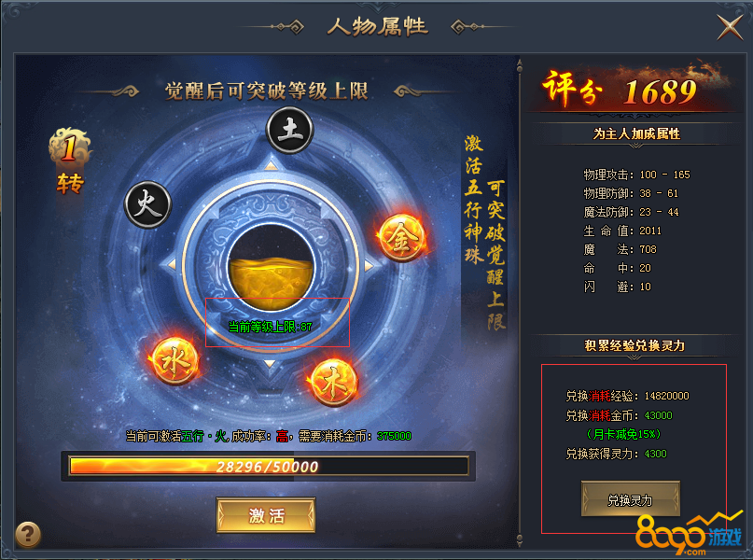The height and width of the screenshot is (560, 753).
Task: Close the 人物属性 window
Action: tap(730, 27)
